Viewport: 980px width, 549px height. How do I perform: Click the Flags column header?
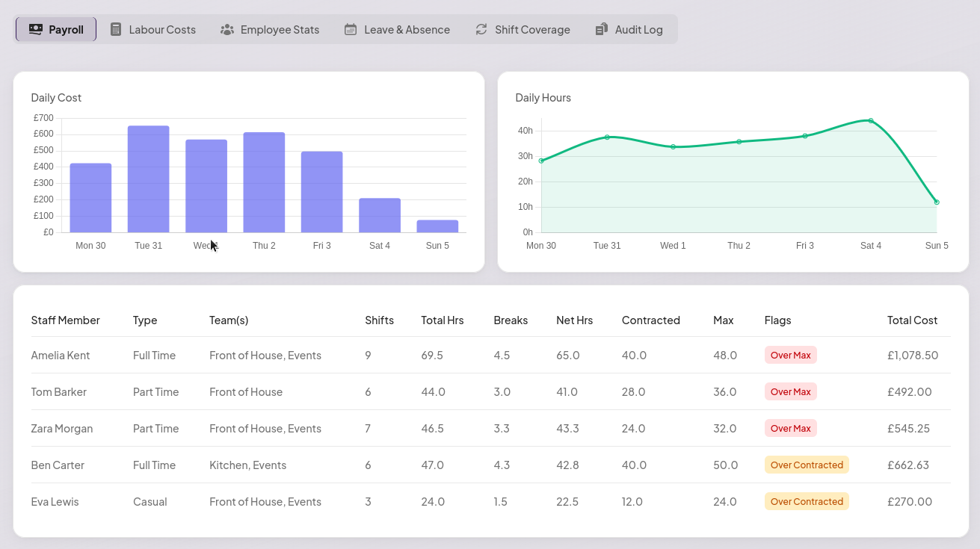[777, 320]
